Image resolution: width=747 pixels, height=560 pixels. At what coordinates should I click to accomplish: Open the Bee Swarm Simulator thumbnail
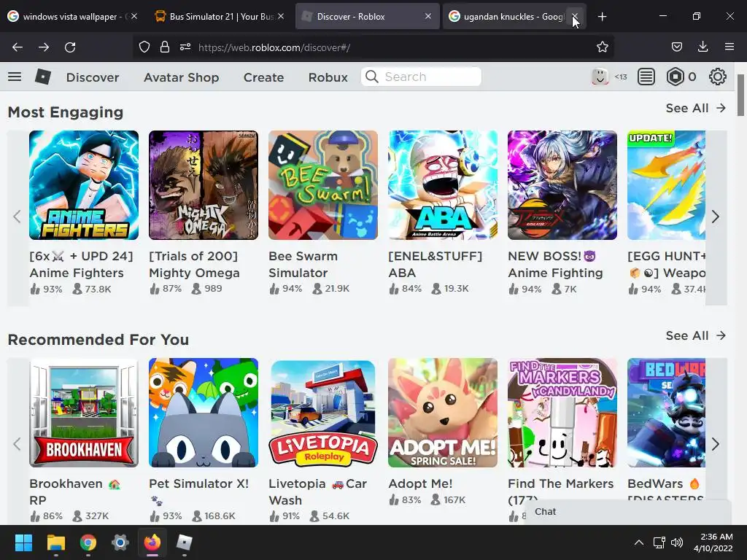[323, 185]
